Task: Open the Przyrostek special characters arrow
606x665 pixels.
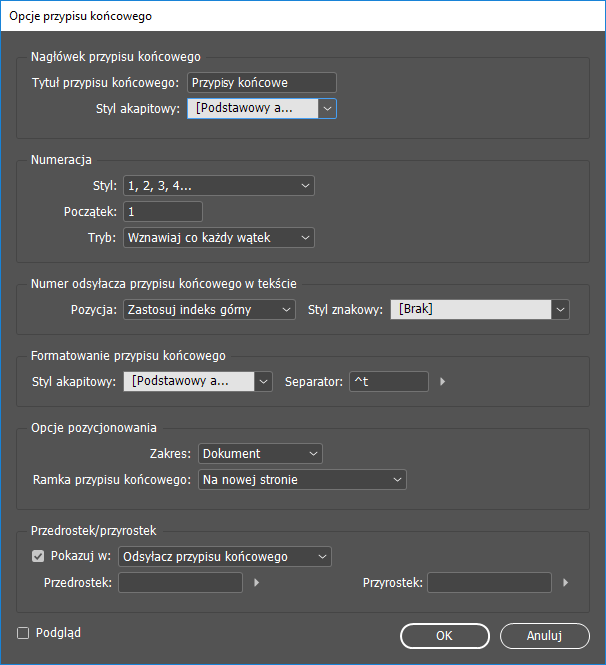Action: click(x=565, y=583)
